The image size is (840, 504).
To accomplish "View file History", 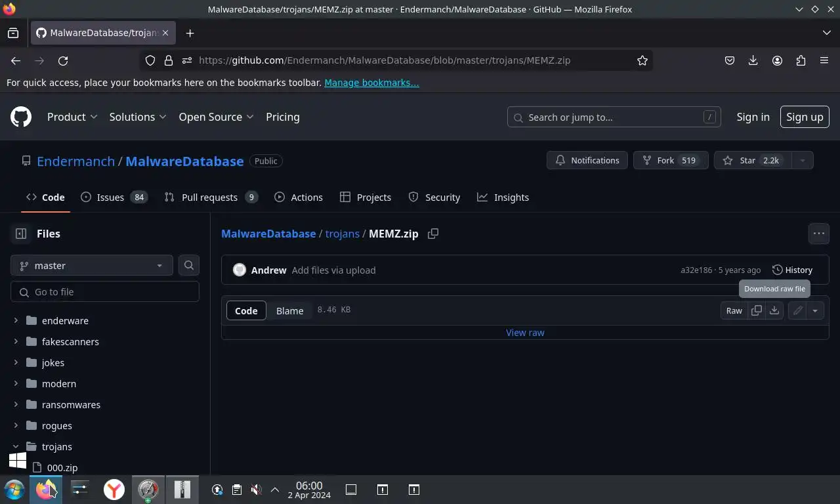I will point(792,270).
